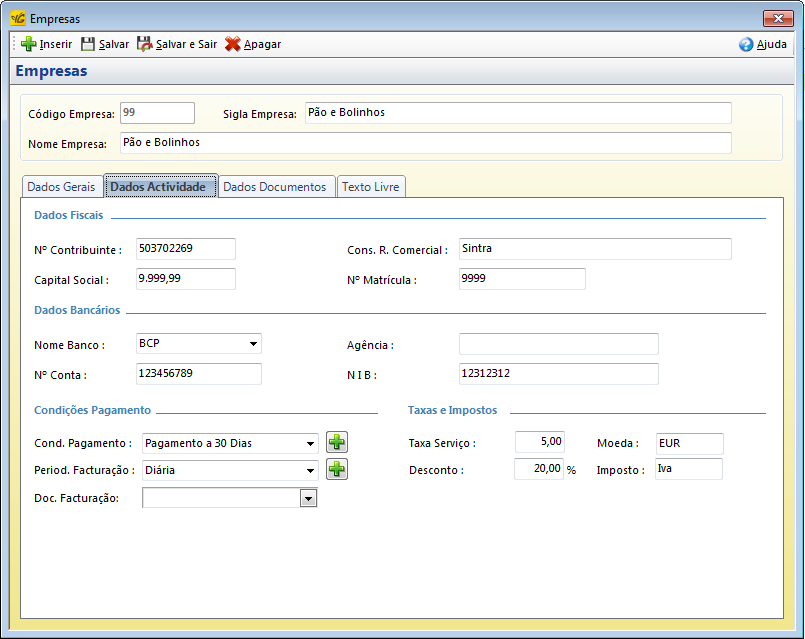Select the Nome Empresa text field
The width and height of the screenshot is (805, 639).
pos(424,143)
